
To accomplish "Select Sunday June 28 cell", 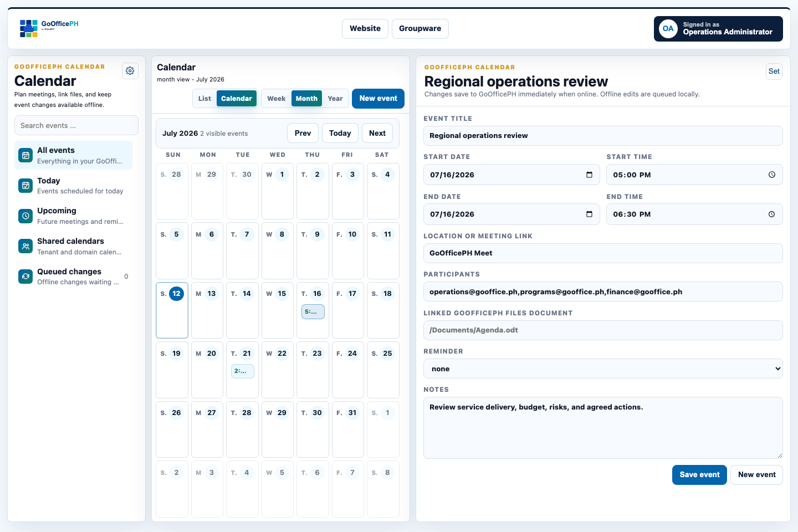I will coord(172,191).
